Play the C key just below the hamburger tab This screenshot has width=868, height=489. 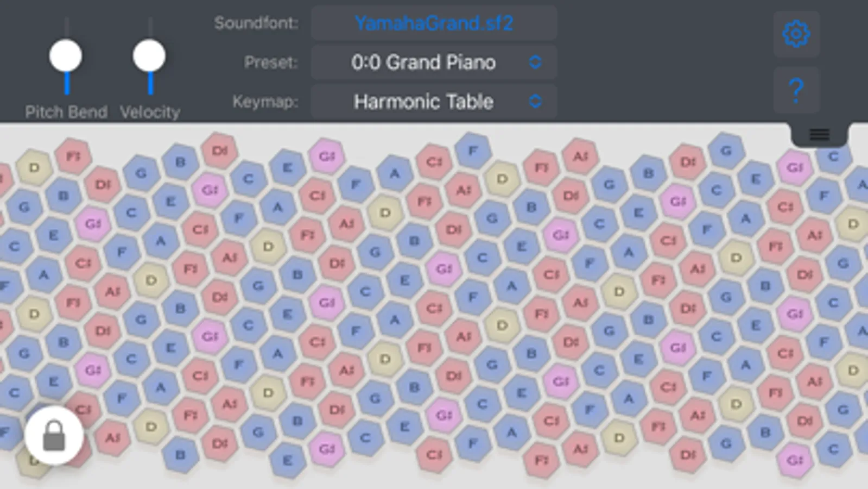[833, 158]
